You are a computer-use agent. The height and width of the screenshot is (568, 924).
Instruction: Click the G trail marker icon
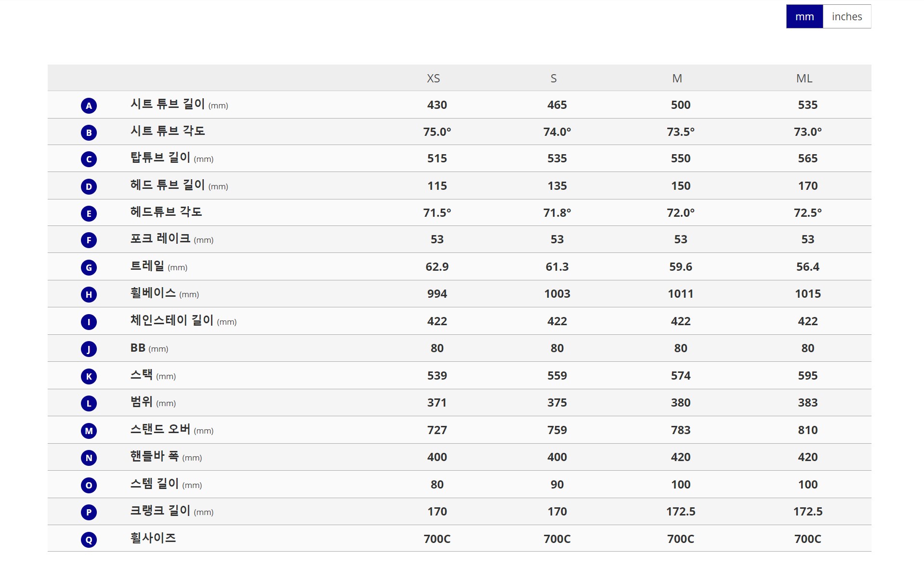89,267
